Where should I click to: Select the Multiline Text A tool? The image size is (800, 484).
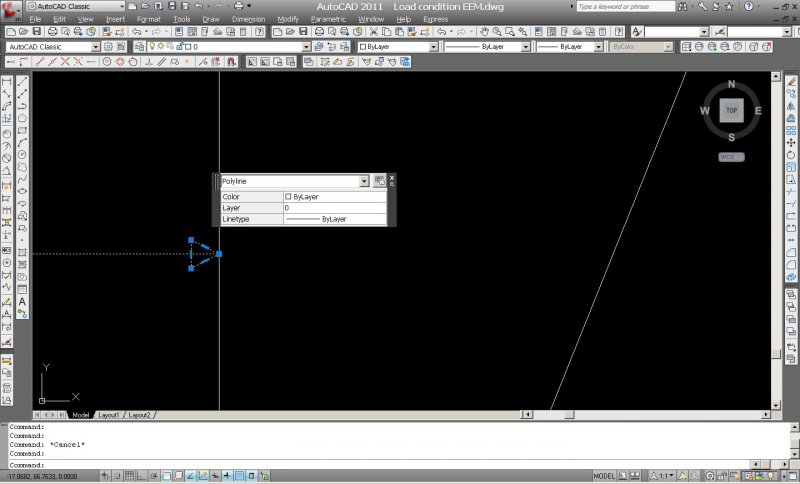pos(22,302)
